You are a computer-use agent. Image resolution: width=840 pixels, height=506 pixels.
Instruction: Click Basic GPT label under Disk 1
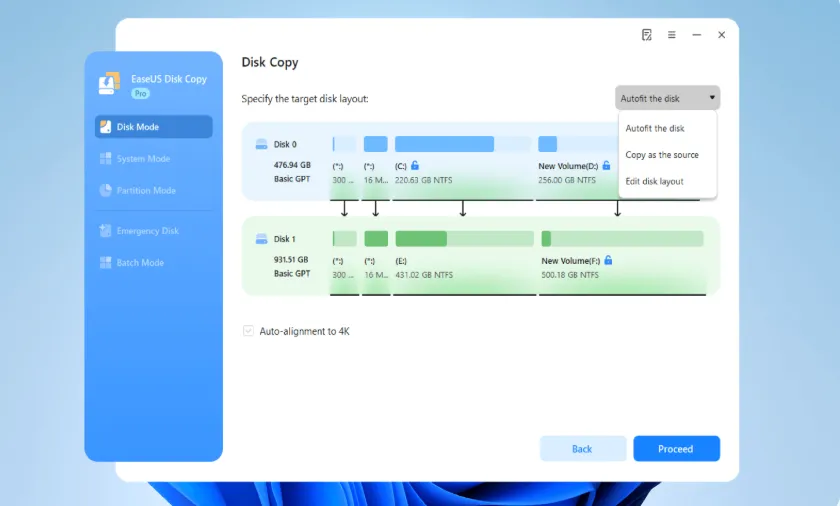tap(292, 274)
